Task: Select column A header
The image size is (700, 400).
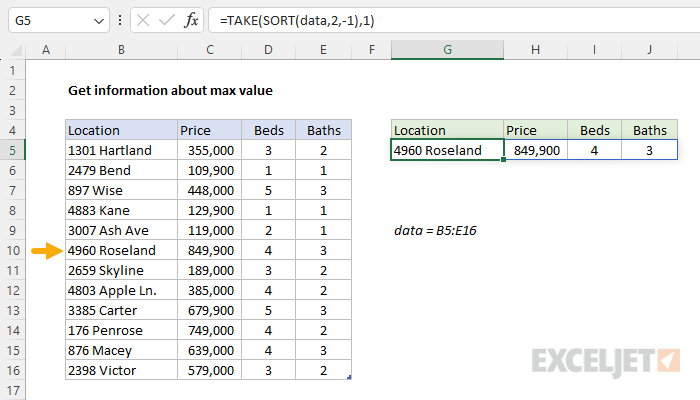Action: pos(46,50)
